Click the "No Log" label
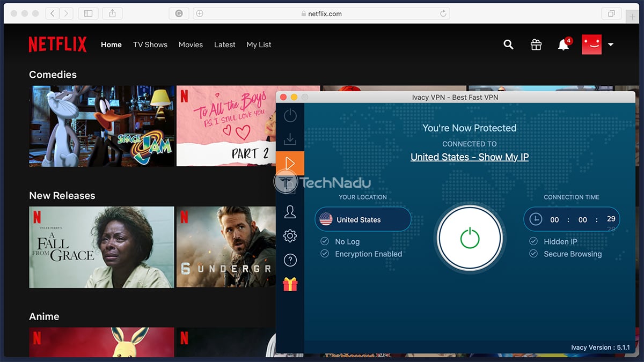Screen dimensions: 644x362 [x=347, y=242]
